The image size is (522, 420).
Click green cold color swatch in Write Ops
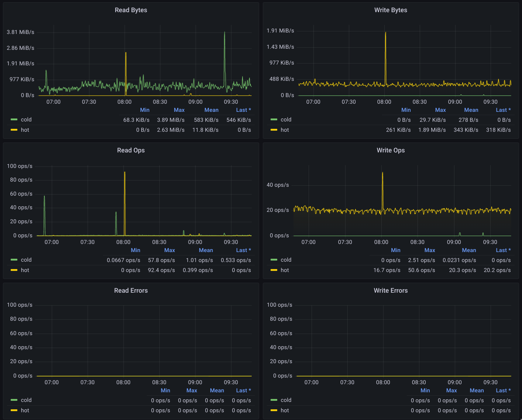(274, 260)
